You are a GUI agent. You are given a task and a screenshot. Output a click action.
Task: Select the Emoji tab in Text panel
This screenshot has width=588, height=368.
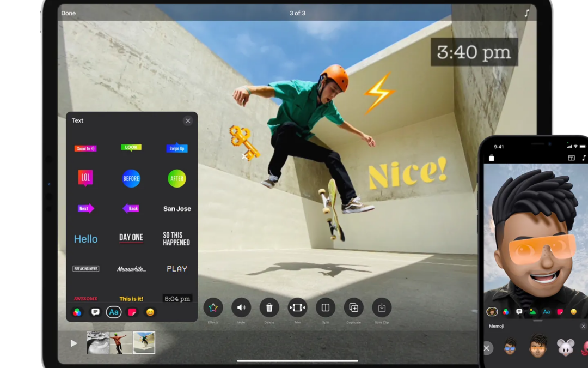[x=150, y=312]
